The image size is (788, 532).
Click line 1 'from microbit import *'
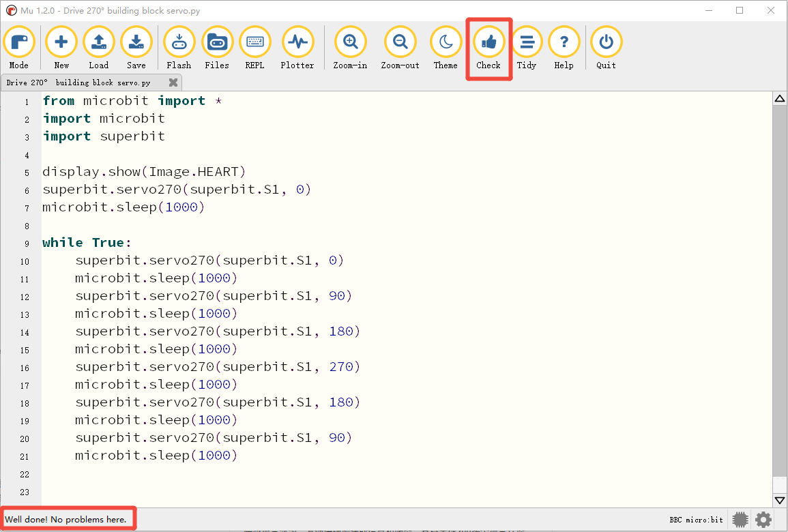point(132,101)
